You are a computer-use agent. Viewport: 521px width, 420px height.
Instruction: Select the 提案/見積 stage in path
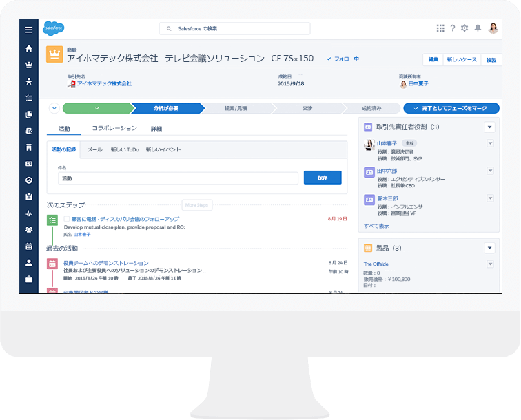click(x=236, y=108)
